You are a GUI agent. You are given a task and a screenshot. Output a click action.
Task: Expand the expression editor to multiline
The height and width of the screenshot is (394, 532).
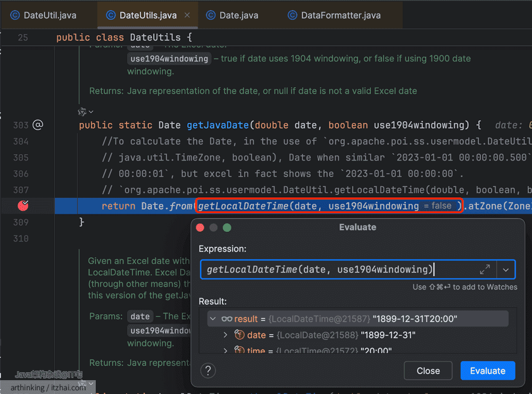tap(485, 270)
